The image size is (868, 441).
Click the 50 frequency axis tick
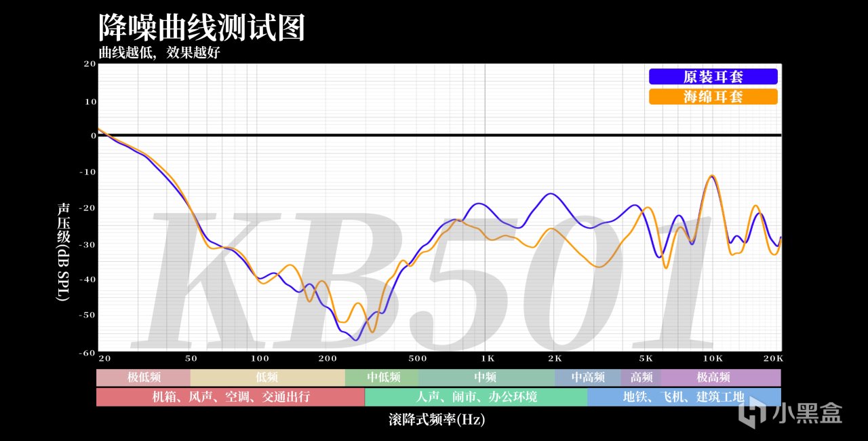tap(191, 358)
